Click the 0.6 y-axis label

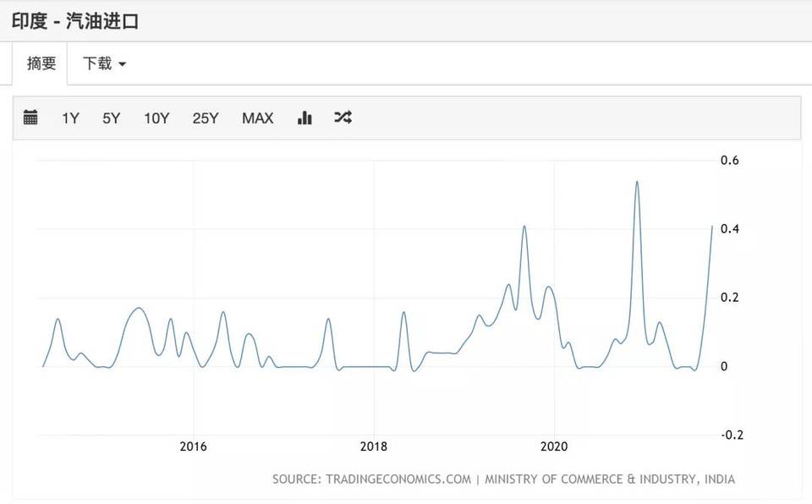click(729, 161)
